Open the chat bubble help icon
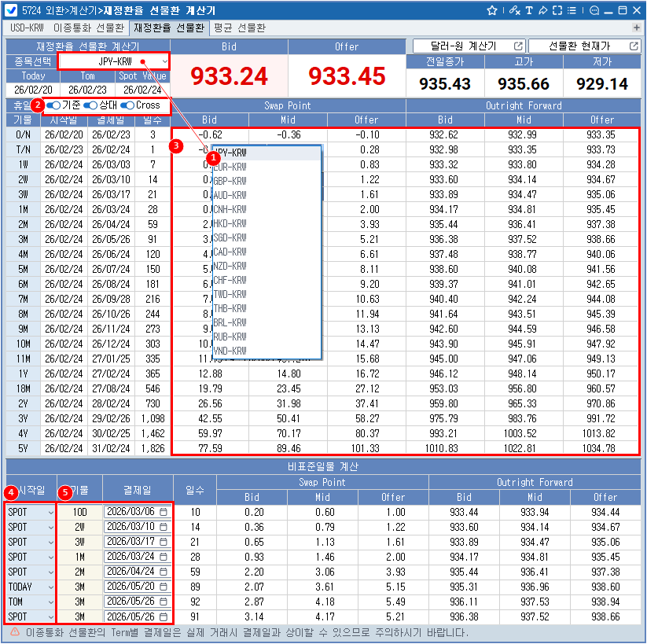The width and height of the screenshot is (647, 644). click(594, 10)
